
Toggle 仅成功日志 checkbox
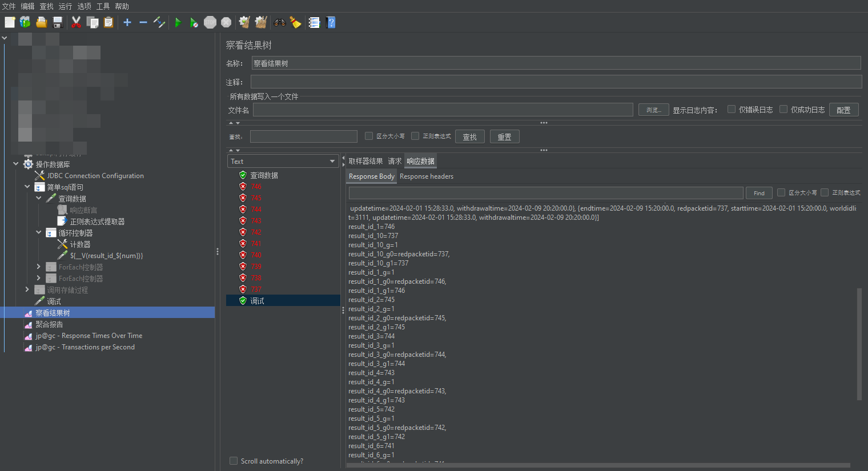pyautogui.click(x=783, y=109)
